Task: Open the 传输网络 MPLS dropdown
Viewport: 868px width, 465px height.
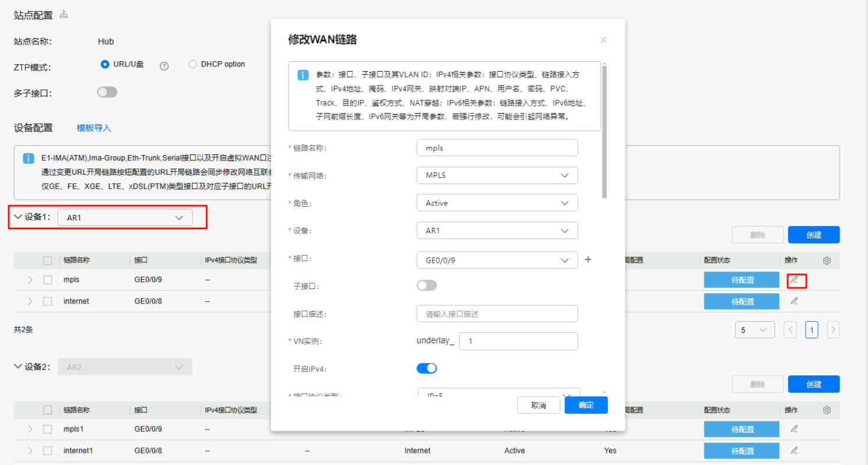Action: [497, 175]
